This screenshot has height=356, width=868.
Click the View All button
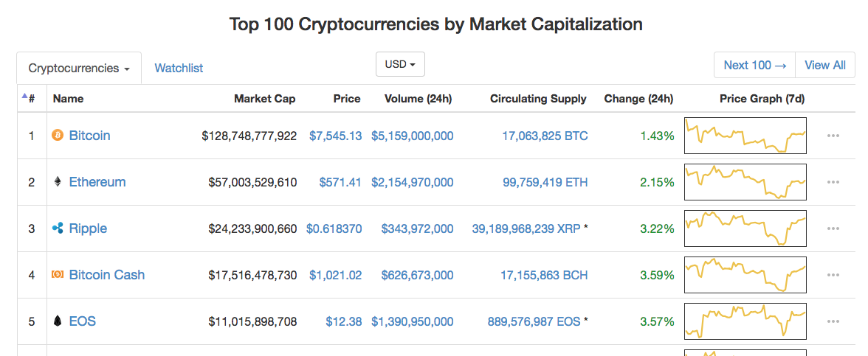click(x=825, y=65)
